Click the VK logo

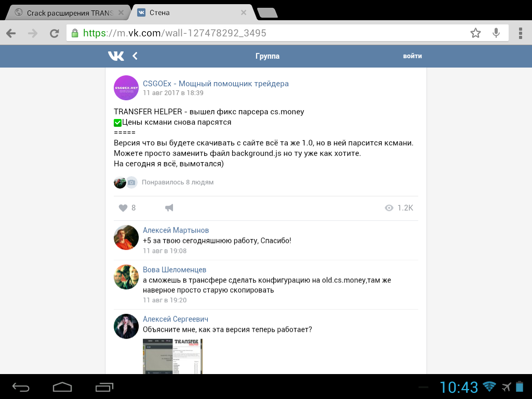pos(116,56)
